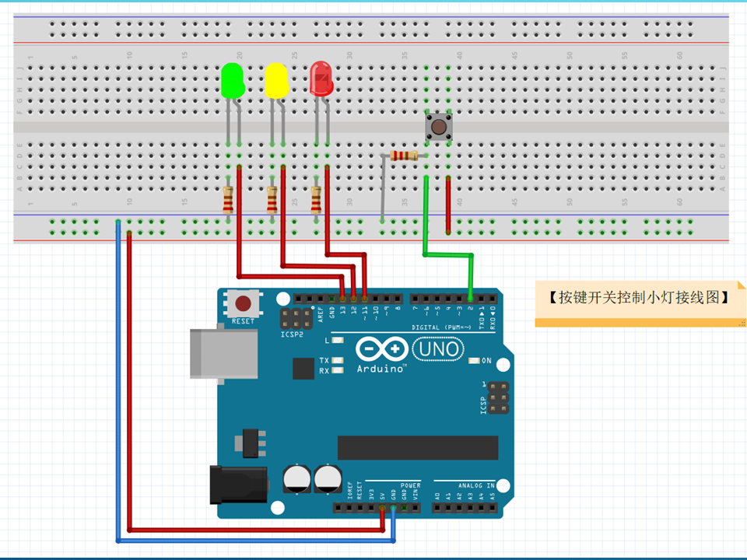Select the left electrolytic capacitor
The width and height of the screenshot is (747, 560).
(x=296, y=479)
